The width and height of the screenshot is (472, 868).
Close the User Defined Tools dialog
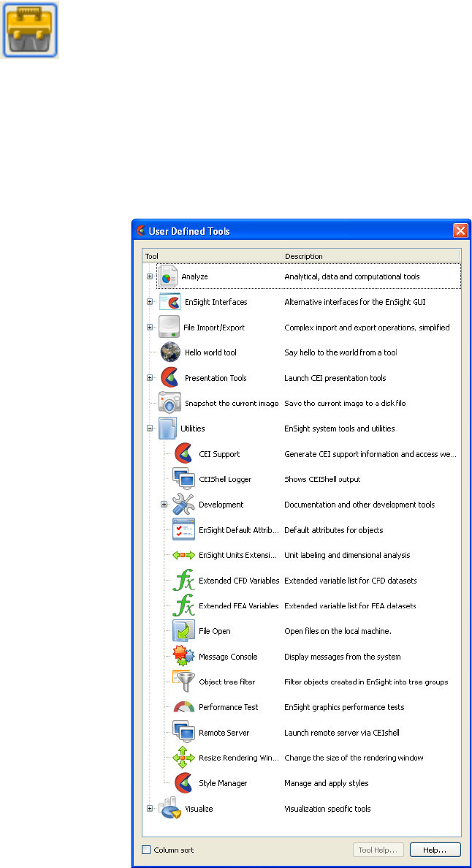[460, 231]
